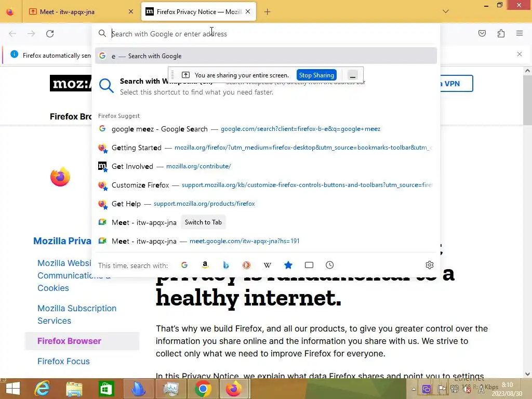This screenshot has height=399, width=532.
Task: Open google meez Google Search suggestion
Action: (x=266, y=129)
